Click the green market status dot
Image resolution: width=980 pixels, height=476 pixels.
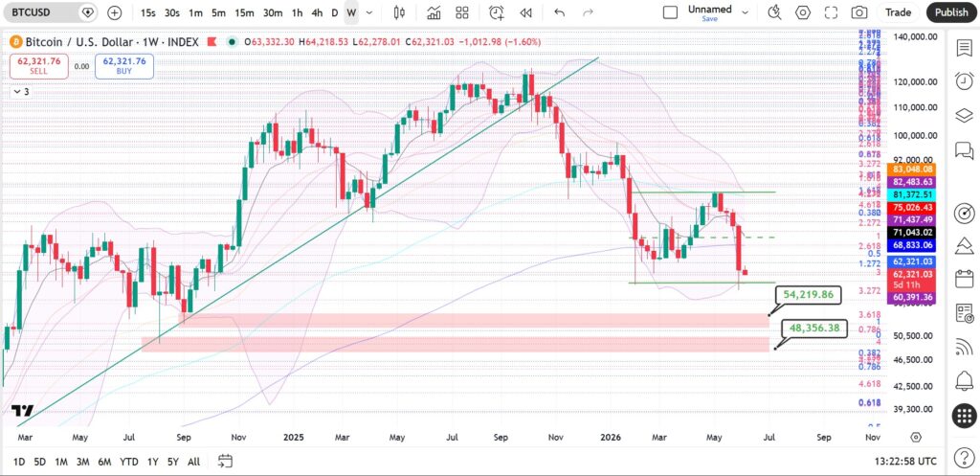[x=233, y=42]
